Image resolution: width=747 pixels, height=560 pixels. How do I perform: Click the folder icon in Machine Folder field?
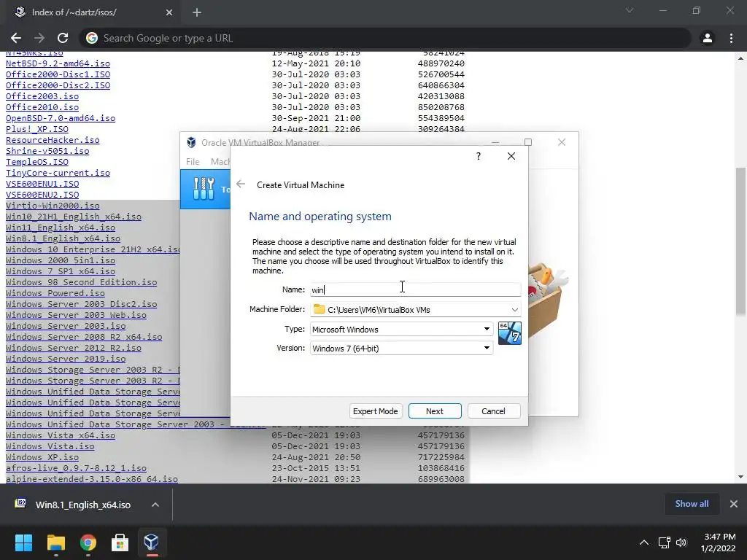320,309
